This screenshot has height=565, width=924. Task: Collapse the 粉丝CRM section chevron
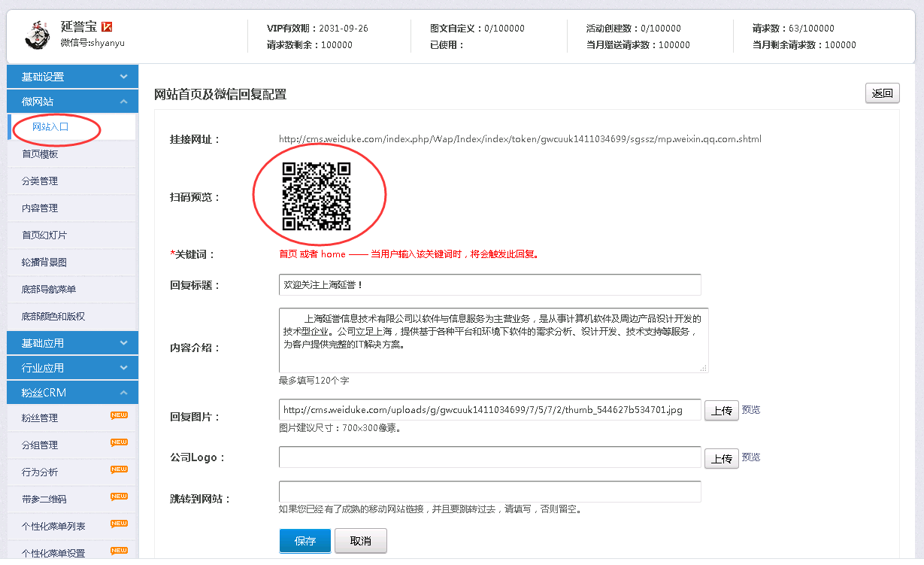click(x=124, y=393)
